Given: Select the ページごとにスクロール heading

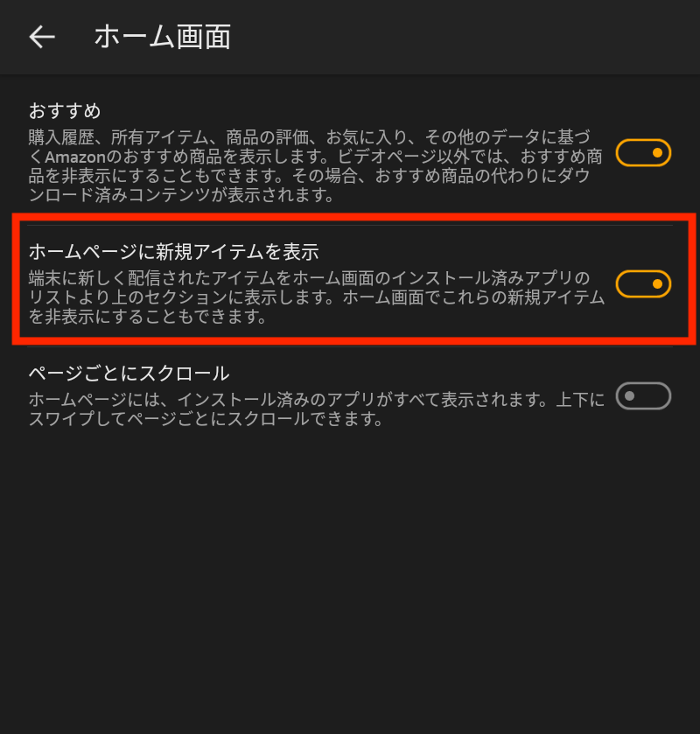Looking at the screenshot, I should [x=129, y=374].
